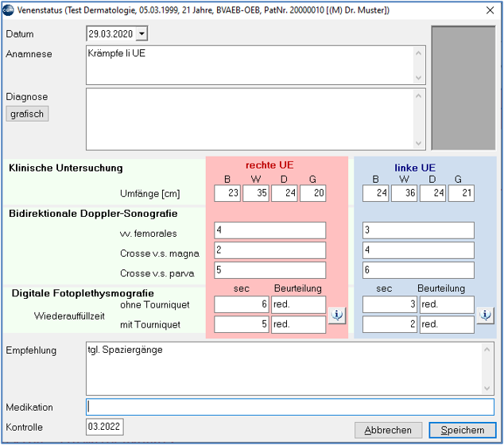Click the grafisch button

coord(27,114)
